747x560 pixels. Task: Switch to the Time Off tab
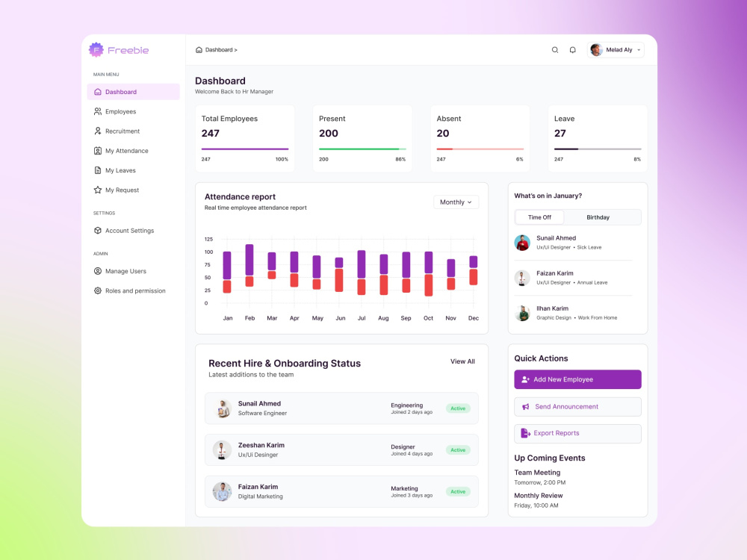[x=539, y=217]
